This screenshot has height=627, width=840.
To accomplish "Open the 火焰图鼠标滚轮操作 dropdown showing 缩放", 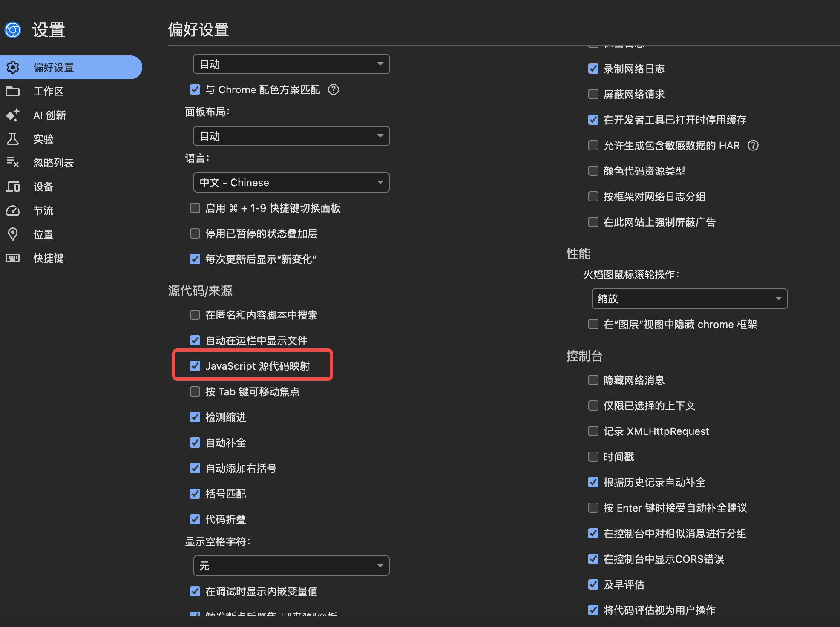I will point(690,299).
